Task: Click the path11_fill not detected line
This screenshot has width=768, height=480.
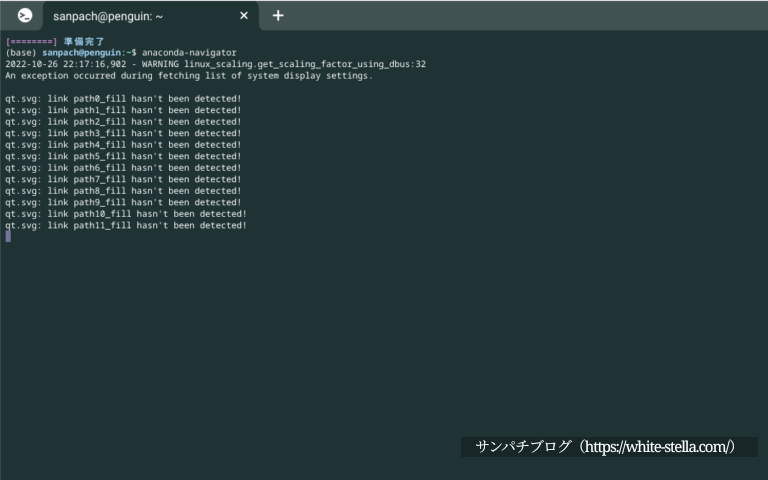Action: [x=126, y=225]
